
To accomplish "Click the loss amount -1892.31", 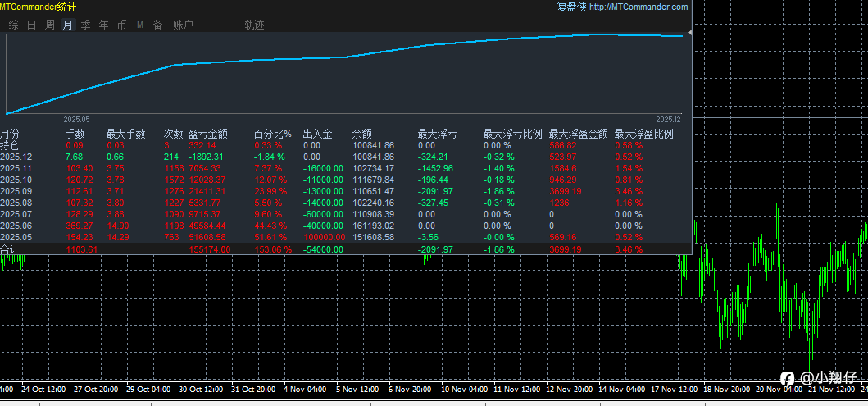I will 206,157.
